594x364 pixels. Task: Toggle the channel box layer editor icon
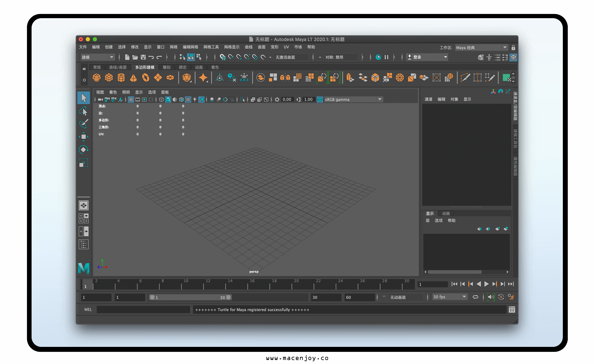click(x=513, y=57)
